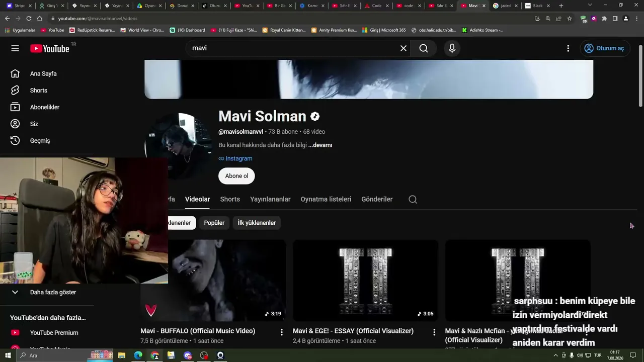Viewport: 644px width, 362px height.
Task: Show hidden system tray icons
Action: [555, 355]
